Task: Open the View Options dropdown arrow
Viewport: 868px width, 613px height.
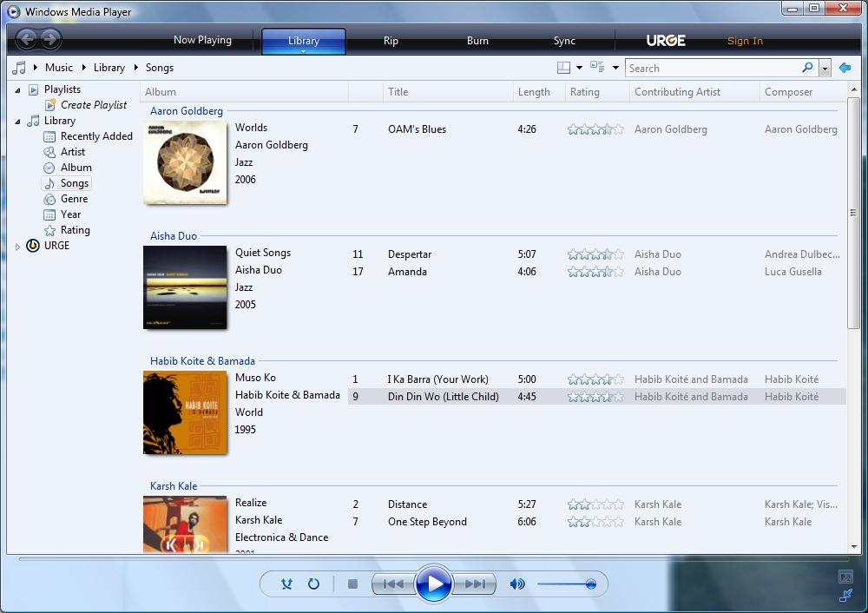Action: pyautogui.click(x=615, y=68)
